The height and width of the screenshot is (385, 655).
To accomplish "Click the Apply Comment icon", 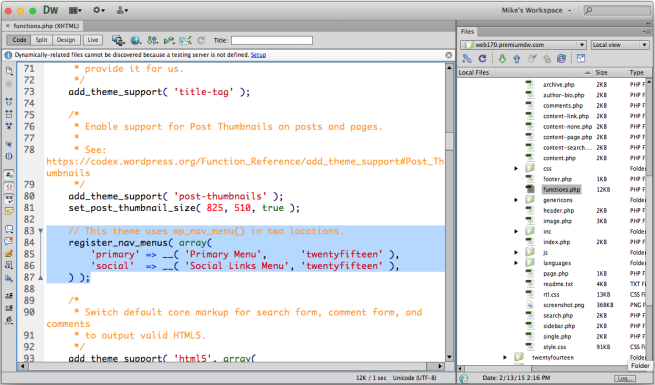I will point(9,229).
